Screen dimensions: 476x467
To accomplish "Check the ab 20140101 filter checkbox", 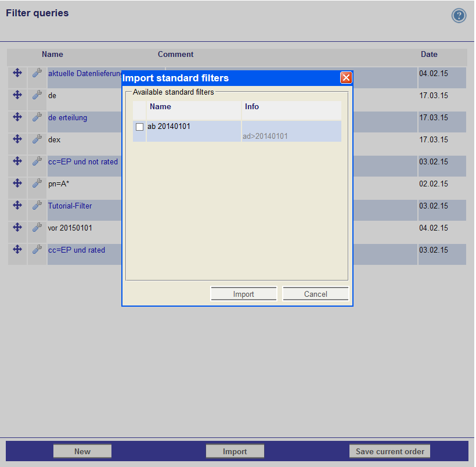I will tap(140, 127).
